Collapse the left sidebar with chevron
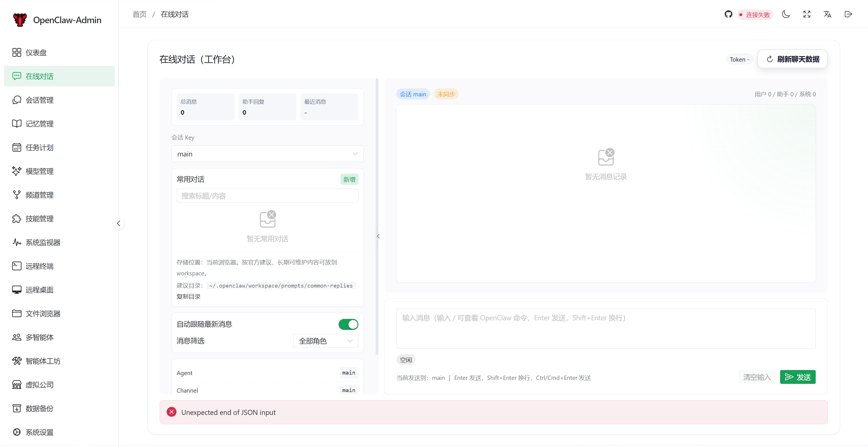The width and height of the screenshot is (868, 446). (x=119, y=223)
